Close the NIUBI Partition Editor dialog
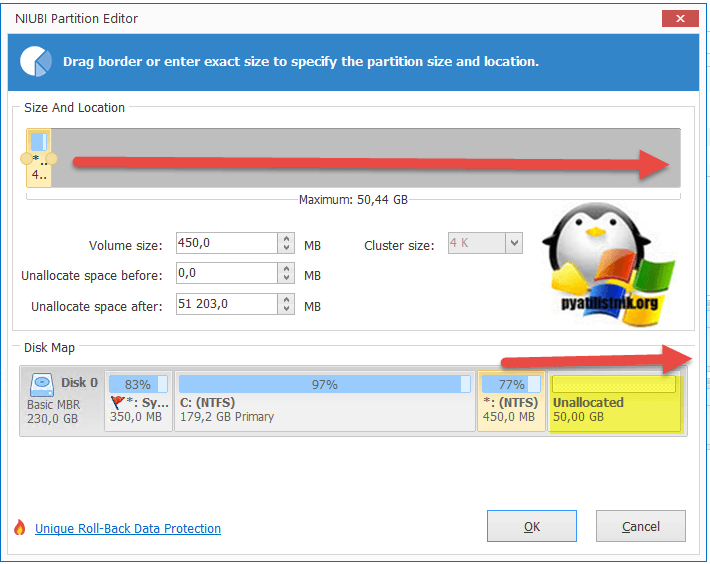 coord(680,19)
